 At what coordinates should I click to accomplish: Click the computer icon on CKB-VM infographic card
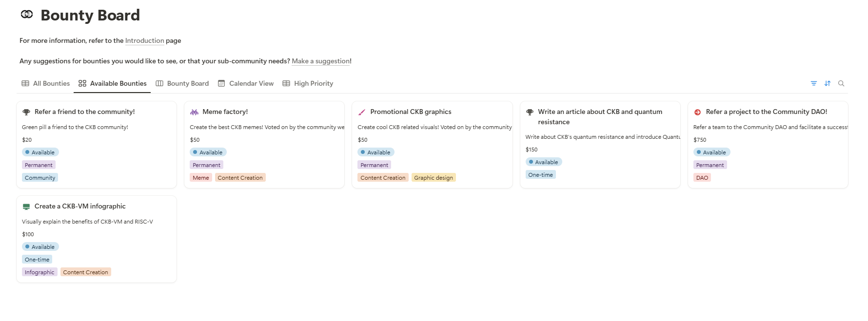pyautogui.click(x=26, y=207)
